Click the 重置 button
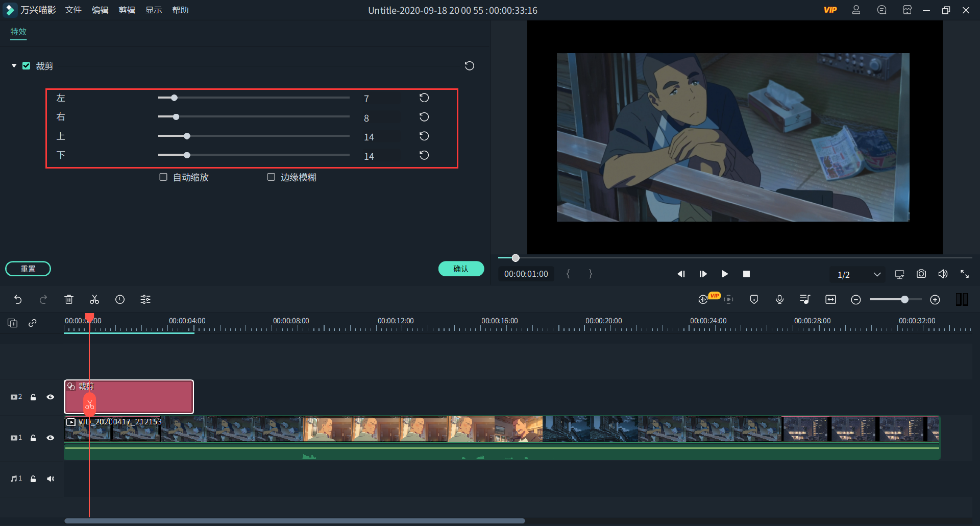 click(x=28, y=269)
